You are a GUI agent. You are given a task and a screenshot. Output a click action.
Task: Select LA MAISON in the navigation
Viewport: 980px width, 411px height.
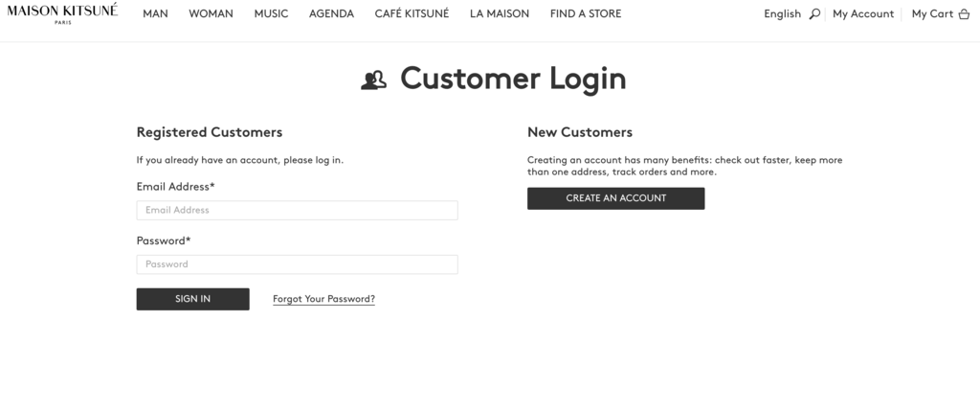click(x=500, y=13)
